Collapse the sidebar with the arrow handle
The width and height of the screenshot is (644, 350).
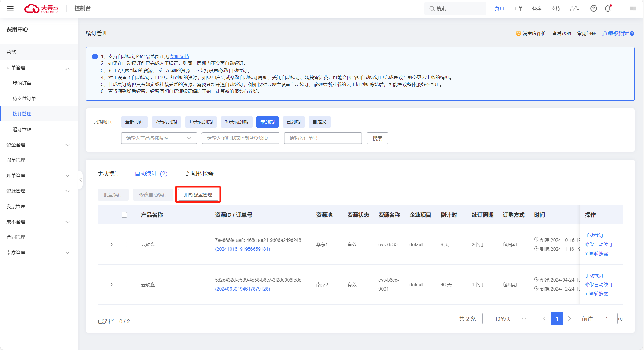[x=80, y=180]
